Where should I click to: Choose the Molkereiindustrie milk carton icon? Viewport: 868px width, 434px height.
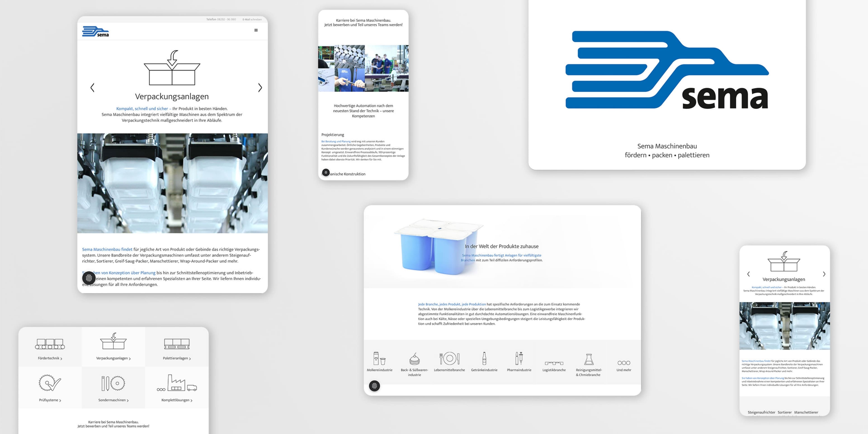(x=380, y=359)
